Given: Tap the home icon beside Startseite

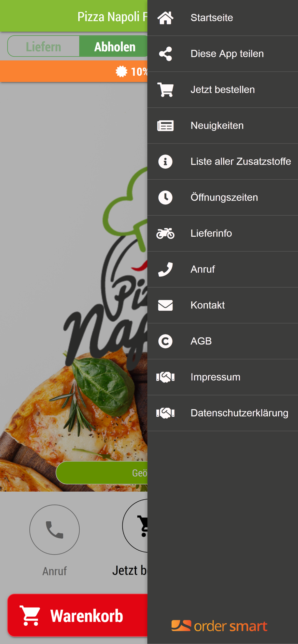Looking at the screenshot, I should 165,18.
